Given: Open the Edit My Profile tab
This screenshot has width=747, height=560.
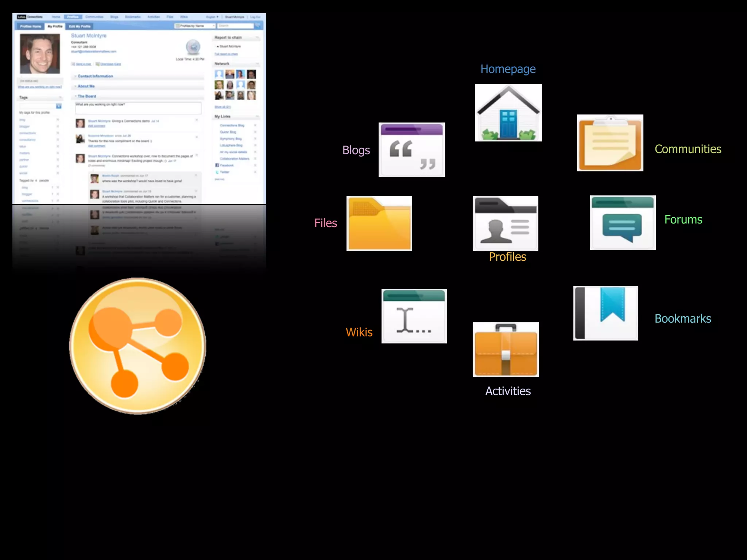Looking at the screenshot, I should tap(80, 26).
